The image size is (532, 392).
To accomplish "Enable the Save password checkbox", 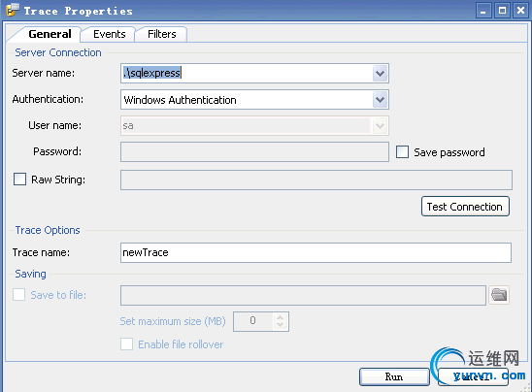I will click(402, 152).
